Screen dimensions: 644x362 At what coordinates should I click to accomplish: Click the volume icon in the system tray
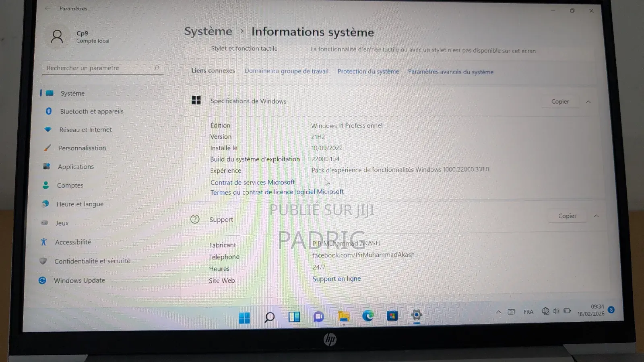pos(556,311)
